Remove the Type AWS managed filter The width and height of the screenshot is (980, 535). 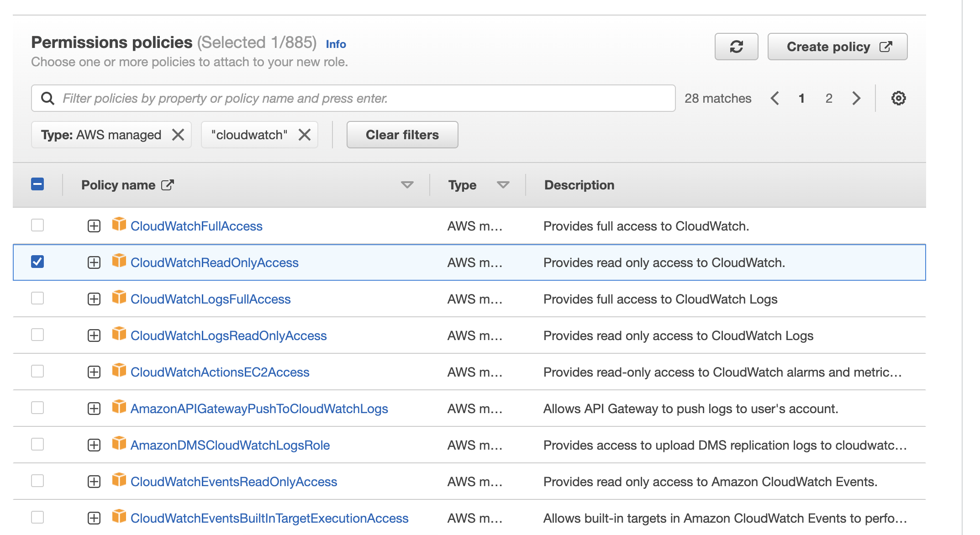point(178,135)
